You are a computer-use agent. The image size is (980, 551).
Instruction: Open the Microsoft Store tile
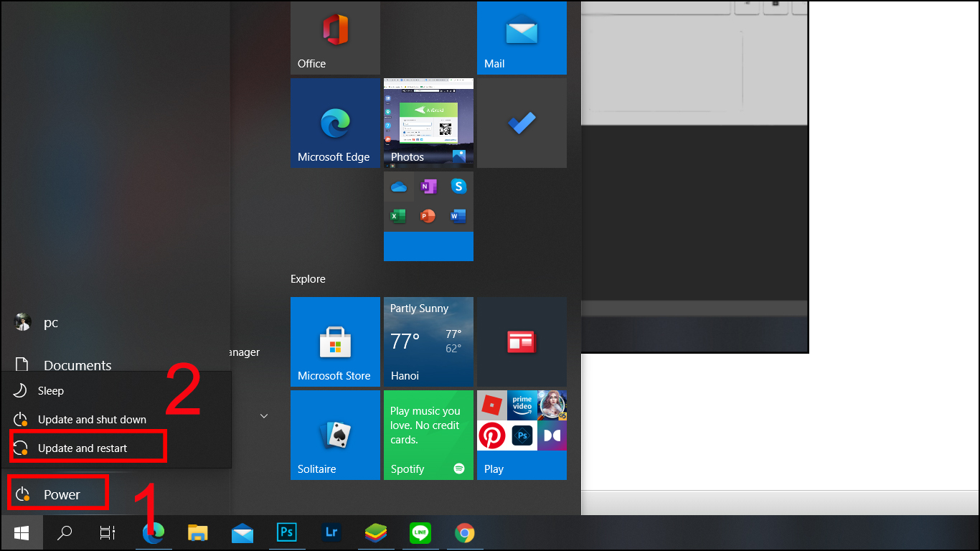click(x=334, y=342)
